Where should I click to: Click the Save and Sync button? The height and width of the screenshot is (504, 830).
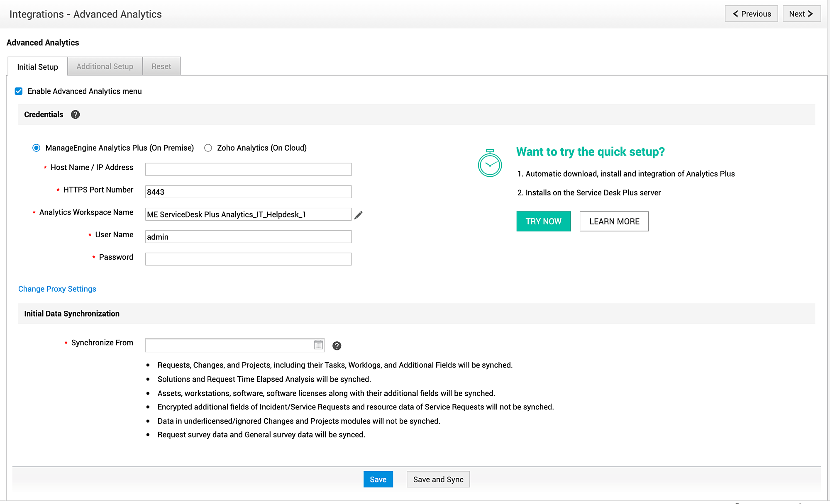click(438, 480)
